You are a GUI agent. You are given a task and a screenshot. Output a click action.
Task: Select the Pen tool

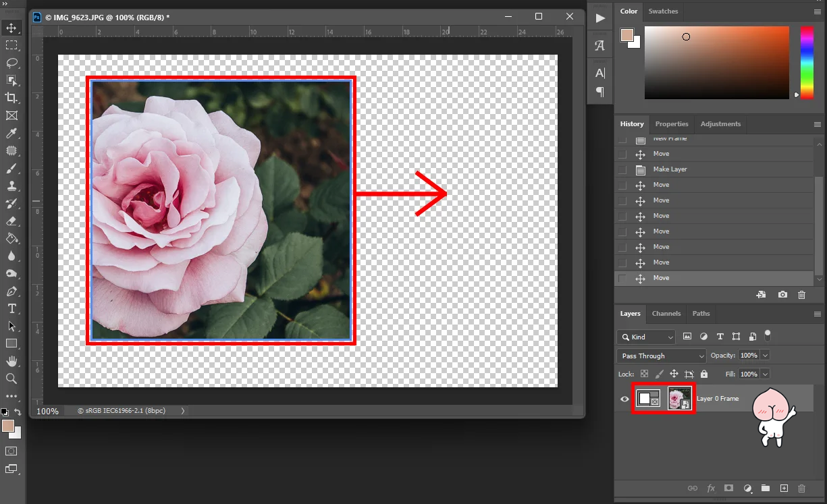[11, 291]
